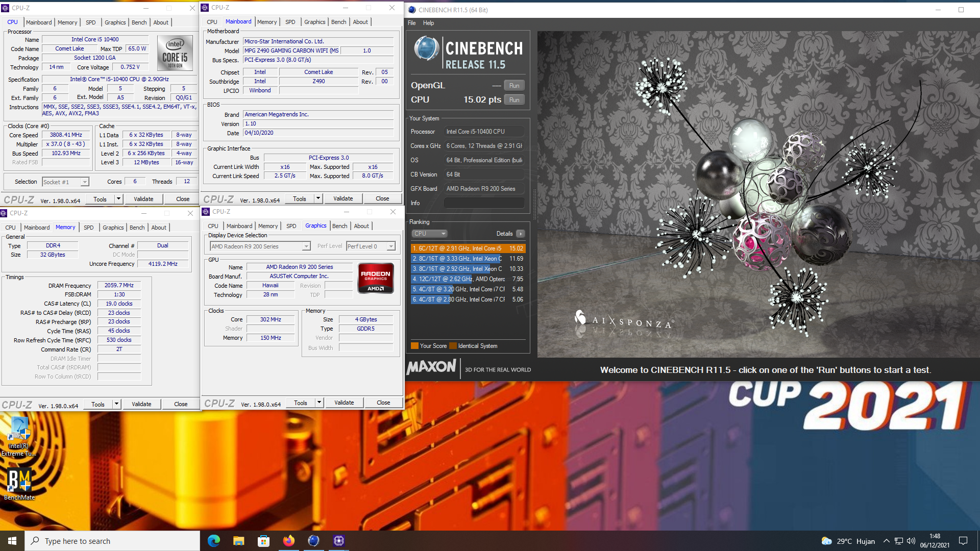This screenshot has height=551, width=980.
Task: Select Memory tab in top-left CPU-Z
Action: [67, 22]
